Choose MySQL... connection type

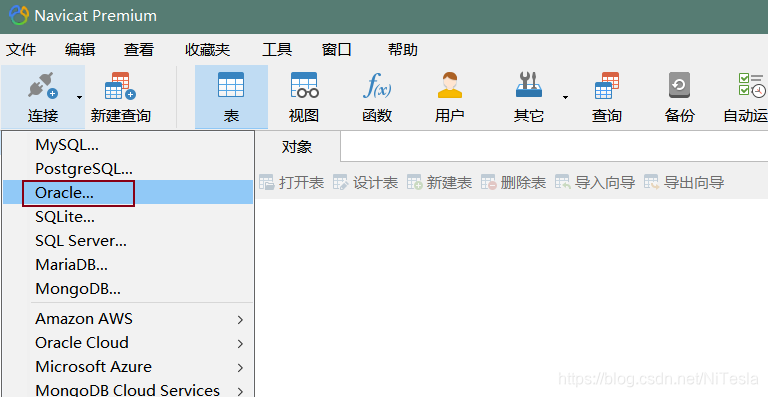click(x=128, y=144)
